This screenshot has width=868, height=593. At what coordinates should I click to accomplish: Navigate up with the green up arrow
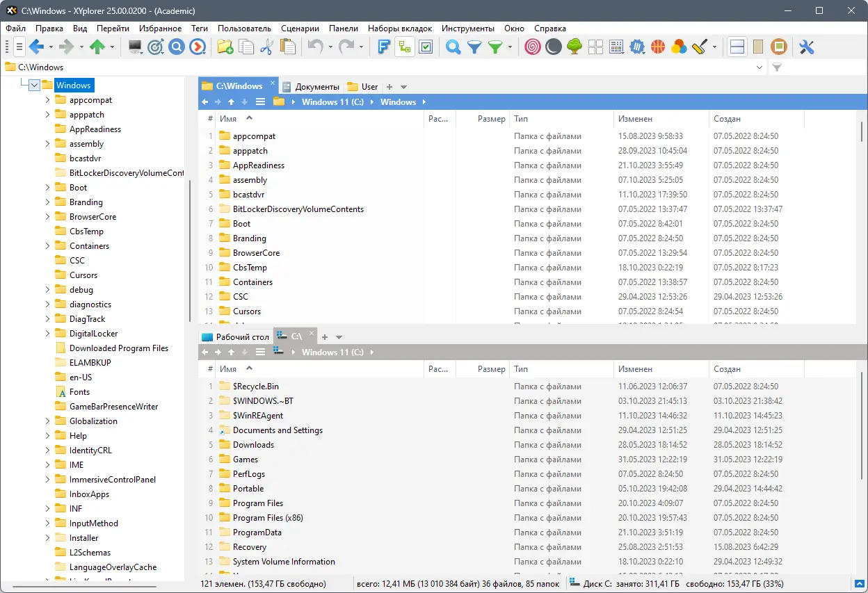(97, 47)
